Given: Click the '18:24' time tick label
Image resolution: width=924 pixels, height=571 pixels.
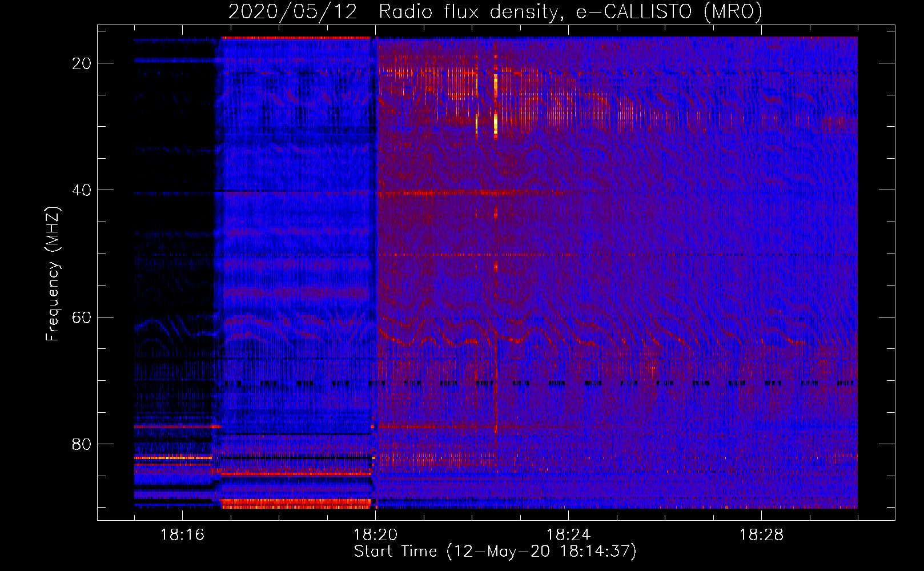Looking at the screenshot, I should tap(568, 535).
